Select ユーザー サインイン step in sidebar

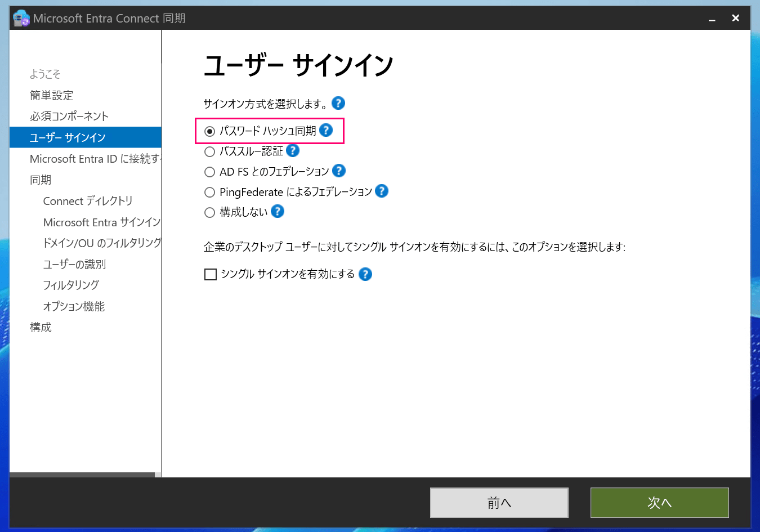86,137
